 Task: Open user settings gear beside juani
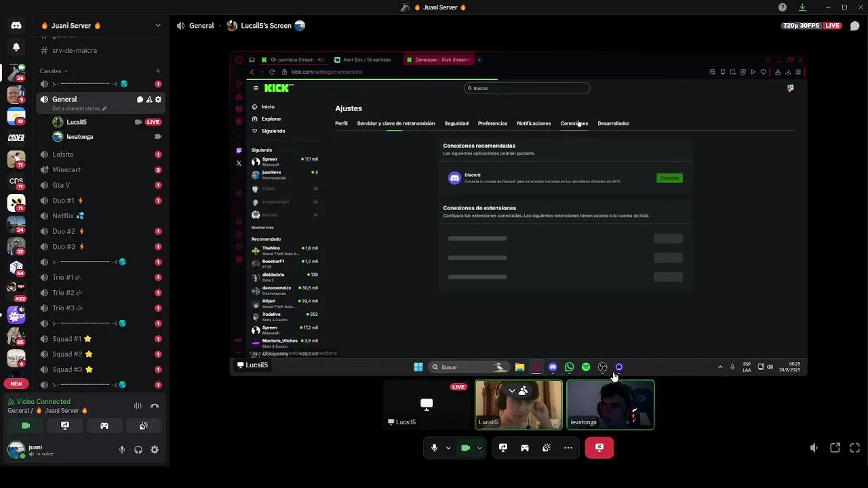(155, 449)
